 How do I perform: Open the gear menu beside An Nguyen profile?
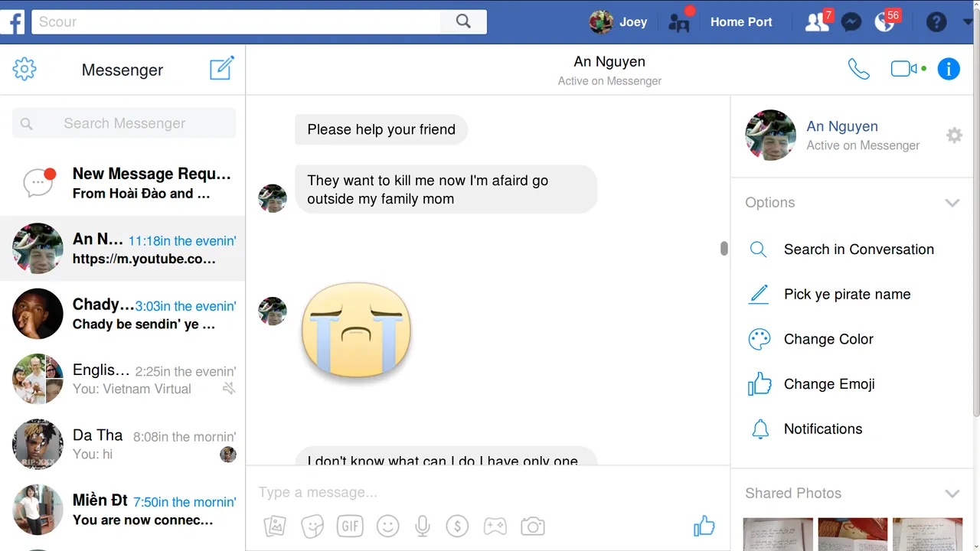pos(954,135)
